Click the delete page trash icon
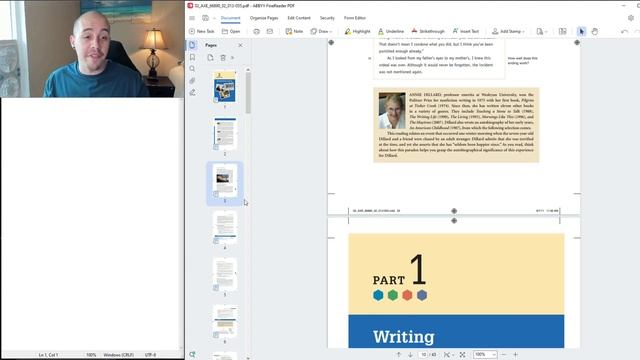This screenshot has height=360, width=640. (223, 58)
